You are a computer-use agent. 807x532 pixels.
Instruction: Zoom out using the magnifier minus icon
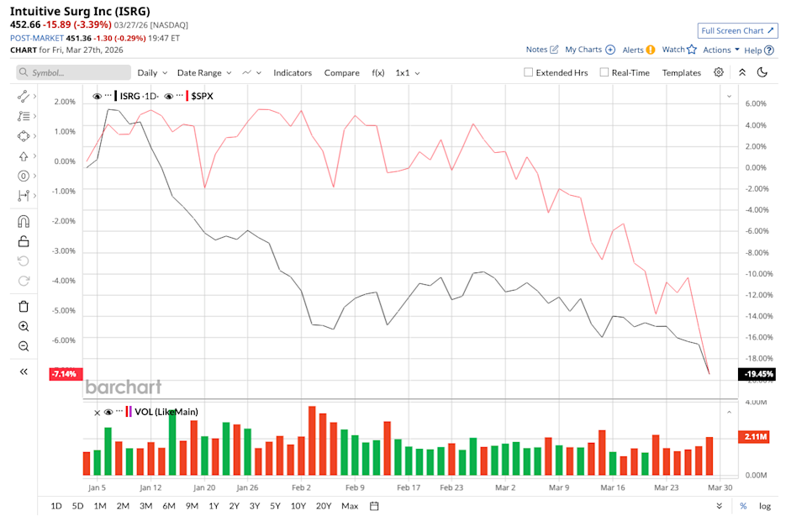pos(24,346)
